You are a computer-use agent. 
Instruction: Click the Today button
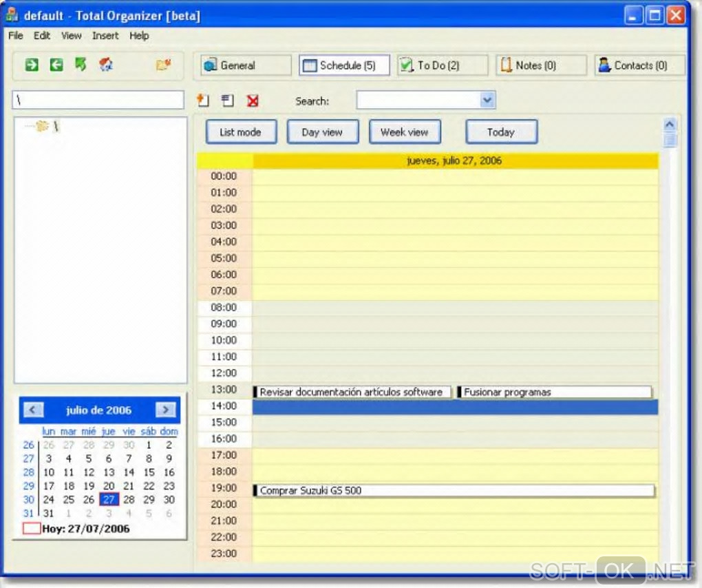coord(502,132)
